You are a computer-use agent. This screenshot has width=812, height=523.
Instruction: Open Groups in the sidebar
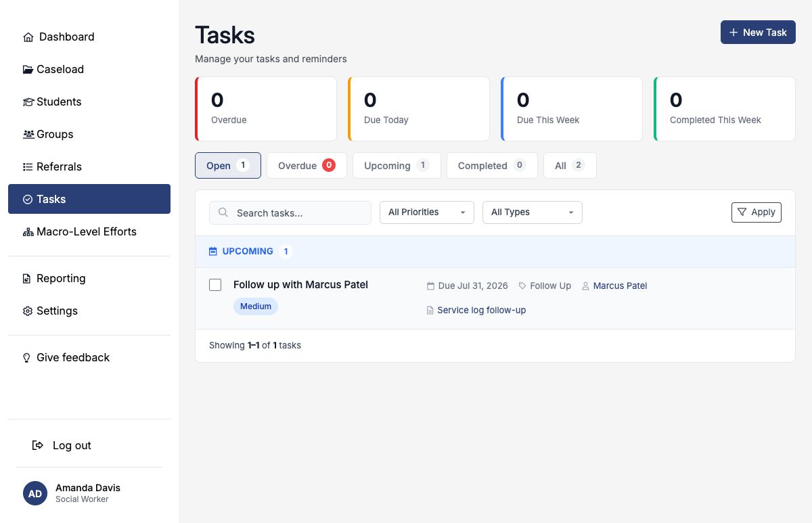pyautogui.click(x=89, y=135)
